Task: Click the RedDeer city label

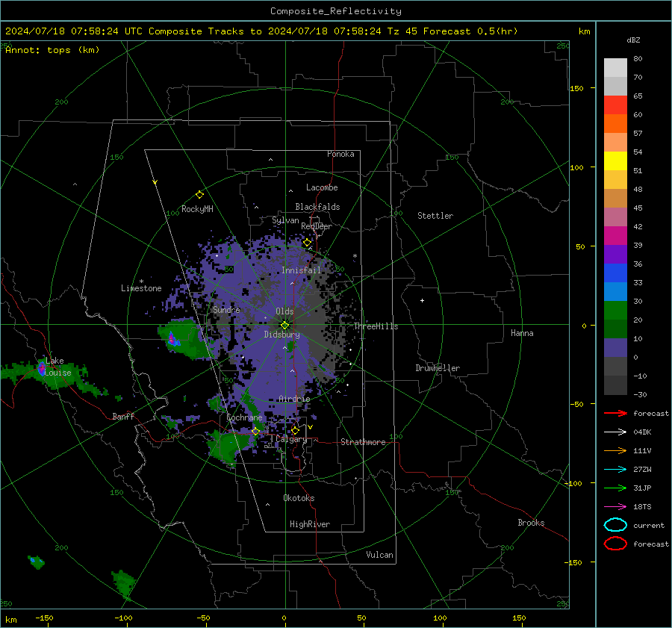Action: coord(317,226)
